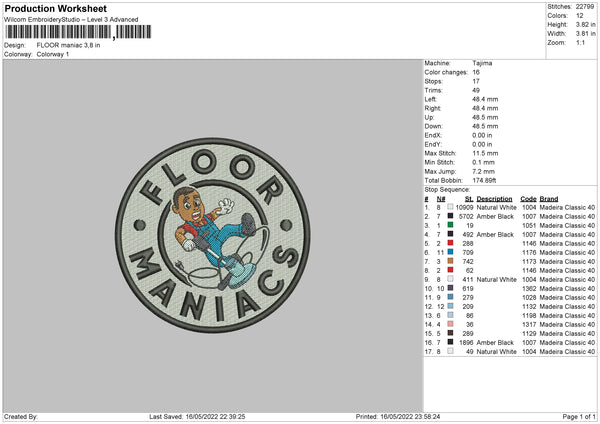This screenshot has width=600, height=424.
Task: Click the Total Bobbin value 174.89ft
Action: pyautogui.click(x=484, y=181)
